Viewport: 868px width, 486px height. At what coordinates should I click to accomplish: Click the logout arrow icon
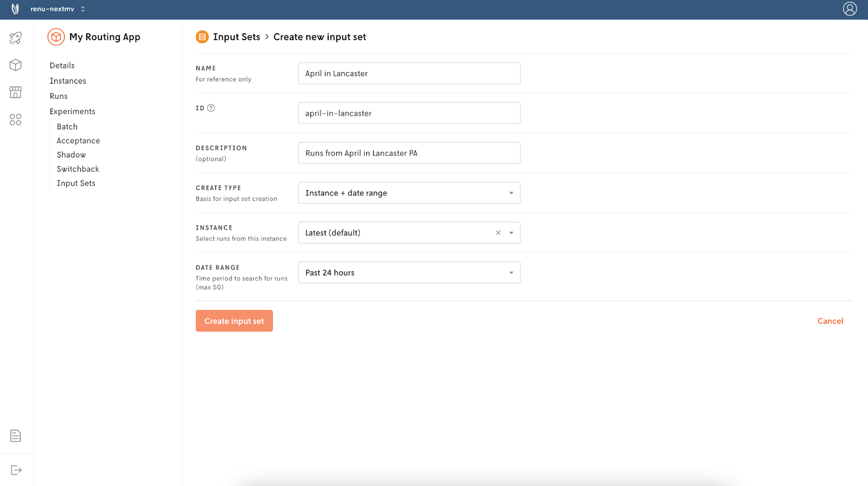click(x=16, y=470)
